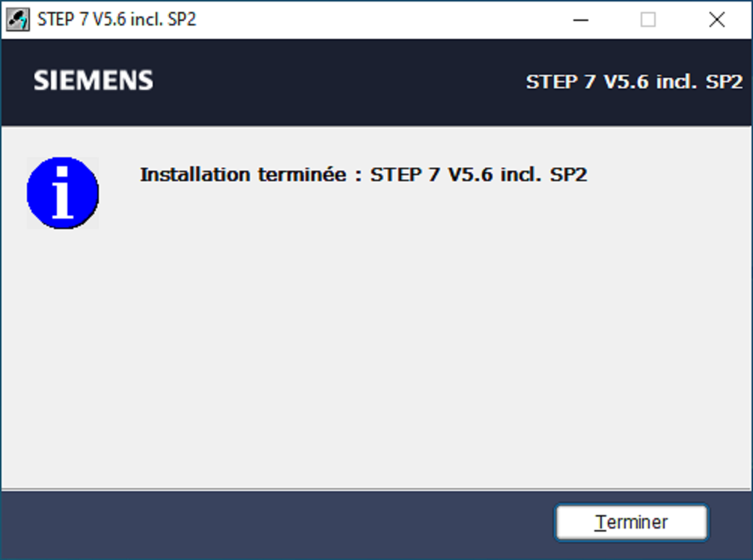Screen dimensions: 753x560
Task: Minimize the STEP 7 installer window
Action: pyautogui.click(x=581, y=19)
